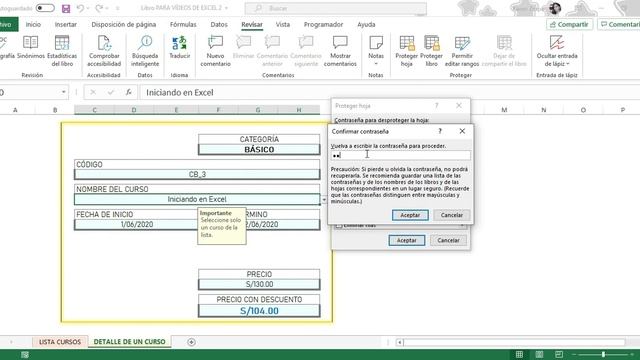The width and height of the screenshot is (640, 360).
Task: Click the macro record status bar icon
Action: click(x=25, y=355)
